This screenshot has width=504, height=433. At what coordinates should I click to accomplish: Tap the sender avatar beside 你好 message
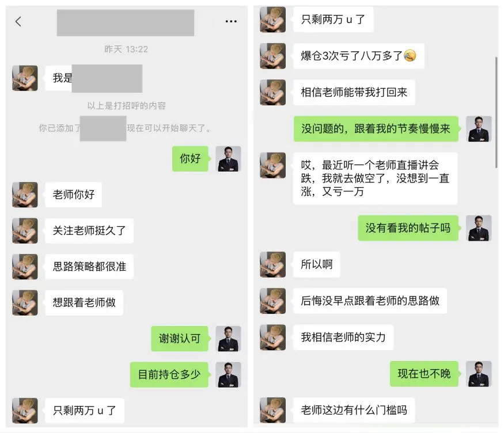[x=228, y=159]
